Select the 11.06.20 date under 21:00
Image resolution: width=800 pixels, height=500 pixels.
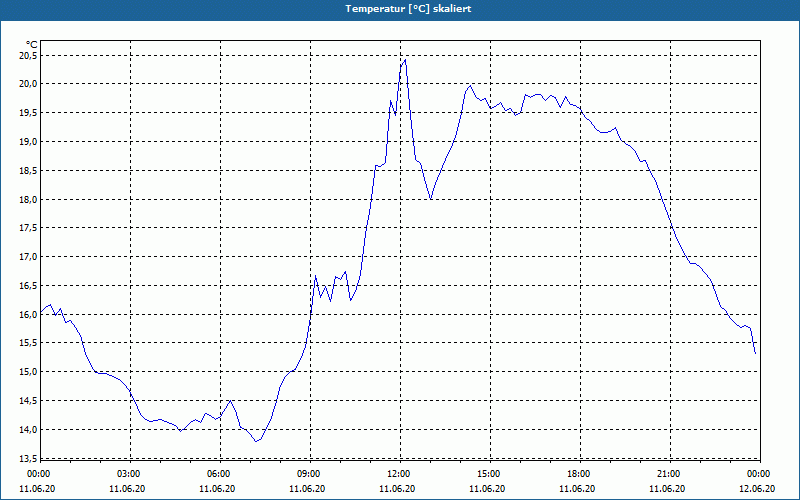coord(667,489)
